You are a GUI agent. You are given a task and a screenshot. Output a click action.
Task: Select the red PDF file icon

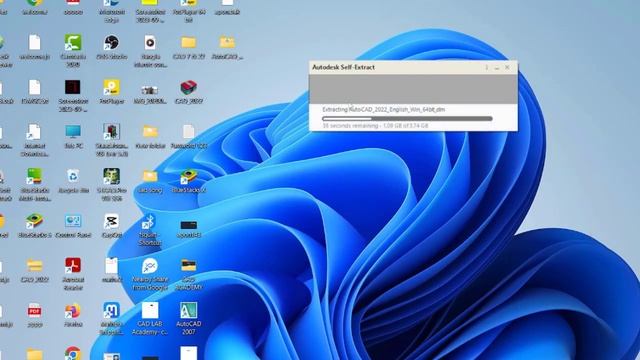(x=35, y=310)
